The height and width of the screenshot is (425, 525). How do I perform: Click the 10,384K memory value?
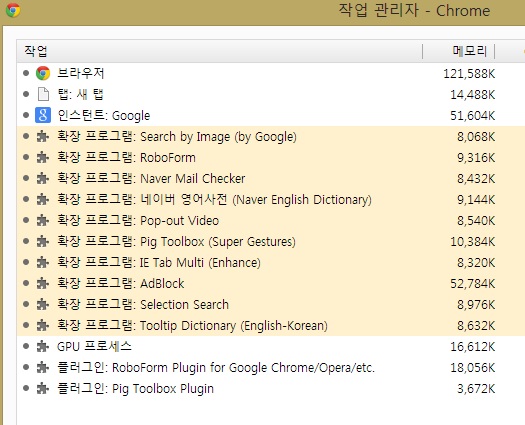472,242
